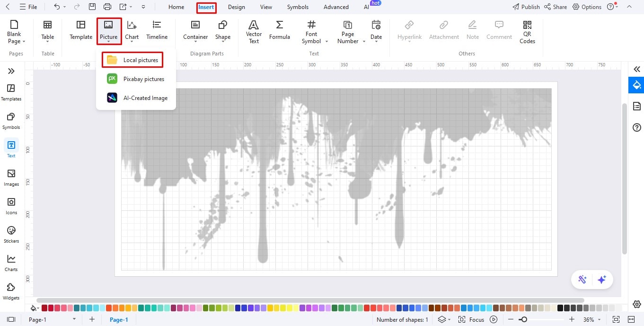This screenshot has height=326, width=644.
Task: Add Vector Text
Action: (254, 32)
